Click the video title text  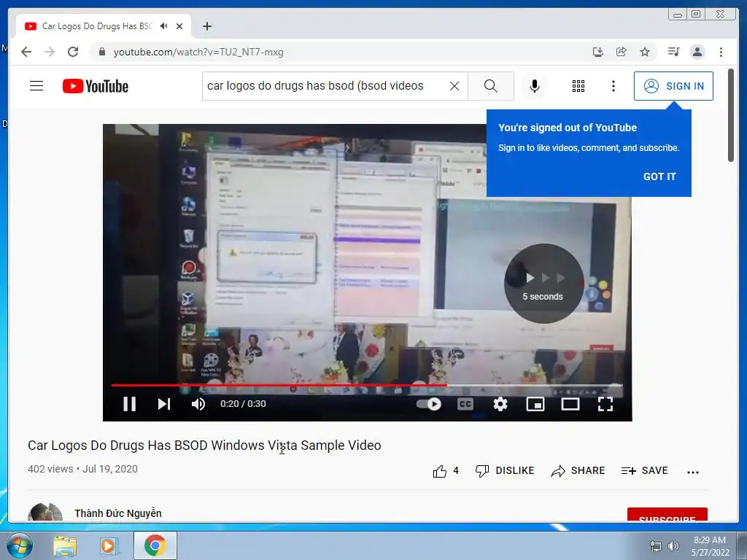[x=204, y=446]
